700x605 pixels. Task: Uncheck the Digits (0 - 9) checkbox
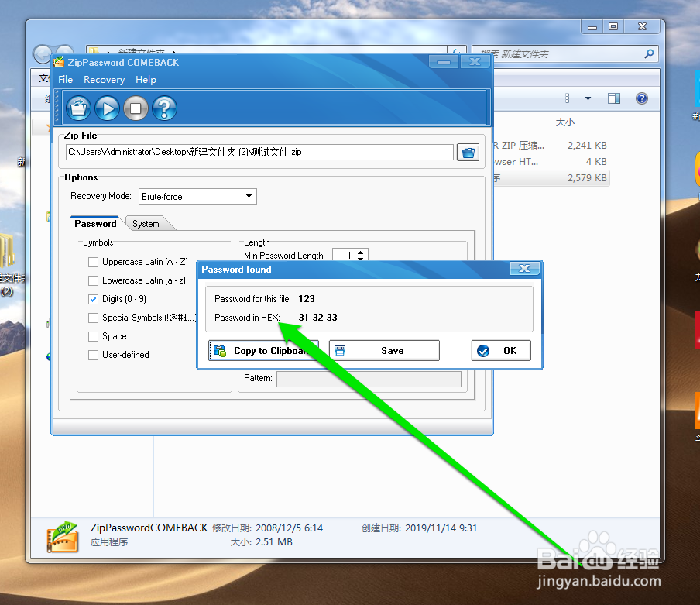93,299
